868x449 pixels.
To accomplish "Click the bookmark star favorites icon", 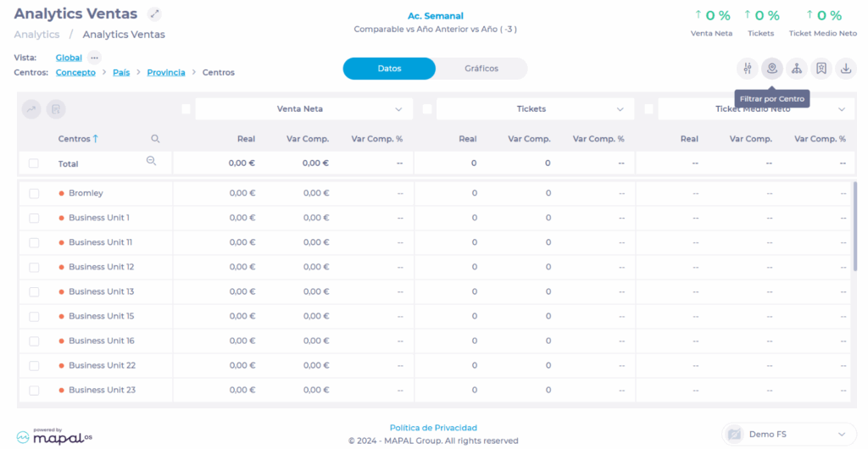I will coord(821,69).
